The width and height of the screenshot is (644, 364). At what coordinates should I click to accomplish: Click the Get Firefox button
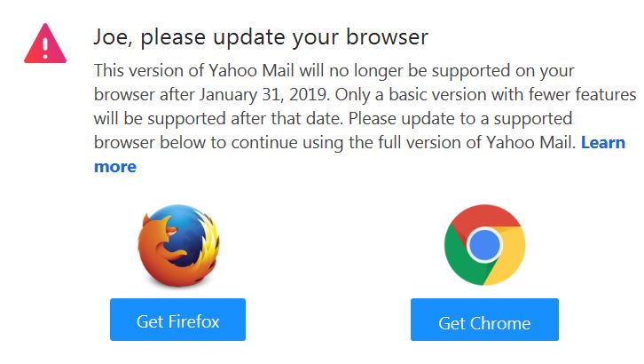(177, 320)
